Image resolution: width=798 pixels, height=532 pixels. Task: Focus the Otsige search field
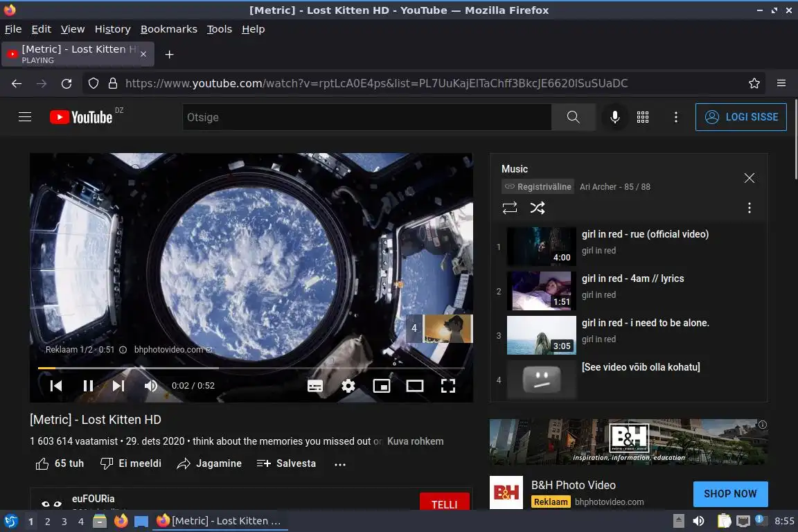point(367,117)
